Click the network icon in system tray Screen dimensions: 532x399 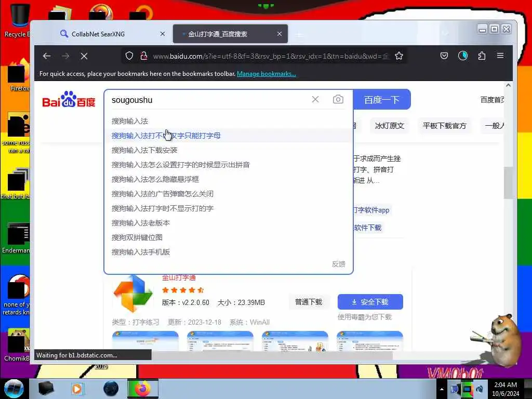click(x=467, y=389)
